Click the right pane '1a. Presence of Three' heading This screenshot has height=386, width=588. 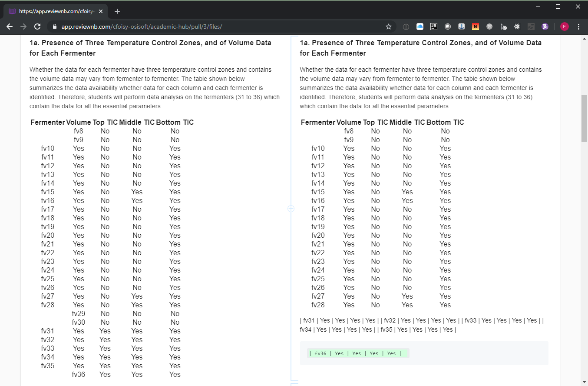420,48
